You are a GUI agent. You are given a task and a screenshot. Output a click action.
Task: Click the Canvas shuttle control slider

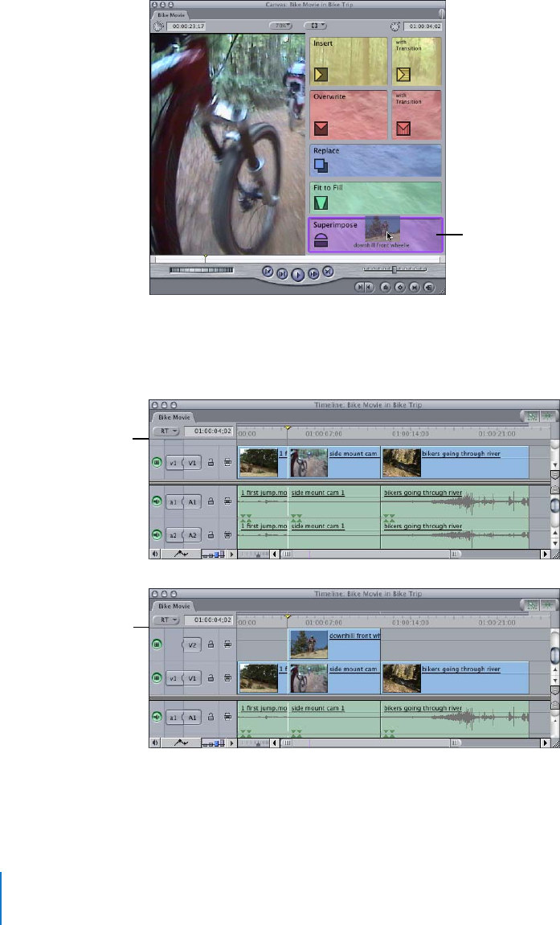[200, 271]
